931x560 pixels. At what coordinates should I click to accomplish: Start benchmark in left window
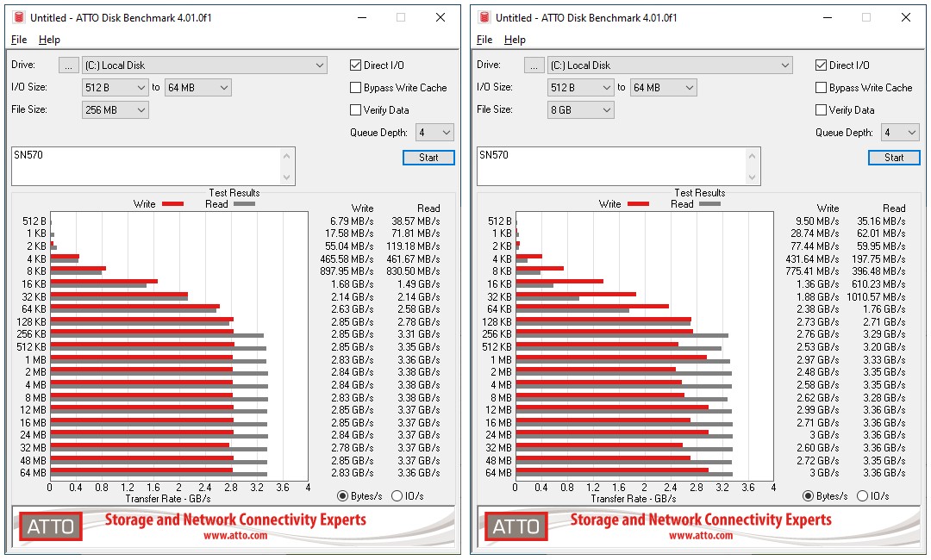[x=428, y=157]
